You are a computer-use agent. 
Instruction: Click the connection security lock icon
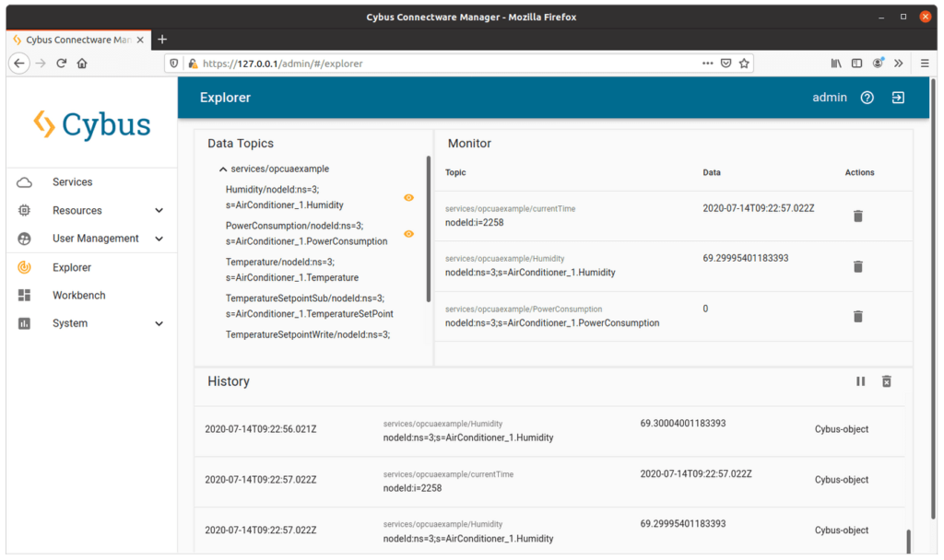pos(193,64)
